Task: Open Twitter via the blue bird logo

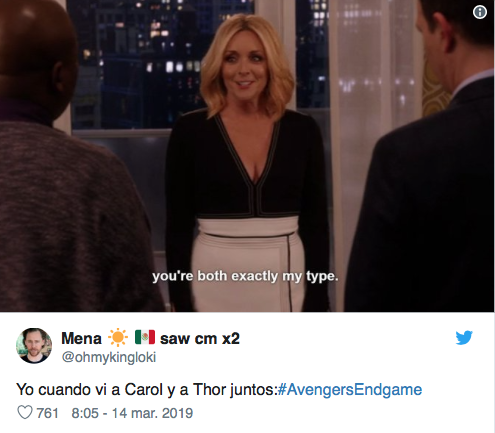Action: pyautogui.click(x=464, y=338)
